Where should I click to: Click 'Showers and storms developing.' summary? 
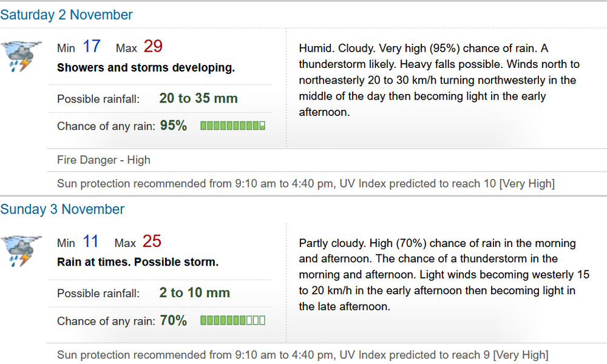(x=146, y=68)
